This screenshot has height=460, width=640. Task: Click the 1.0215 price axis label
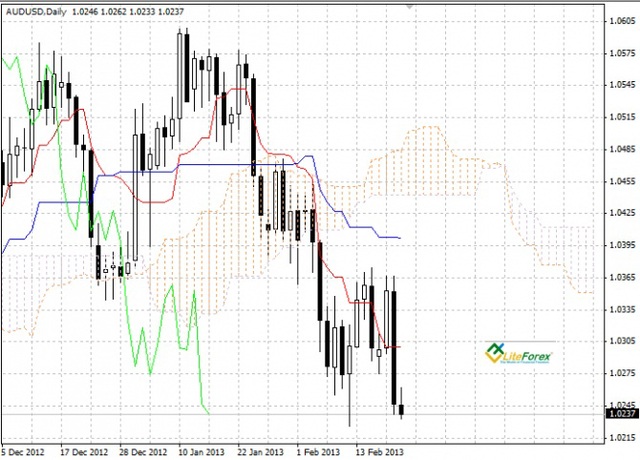622,438
